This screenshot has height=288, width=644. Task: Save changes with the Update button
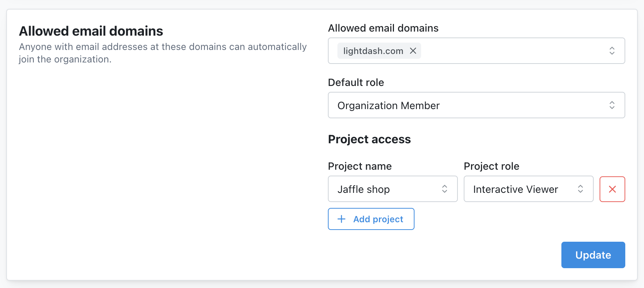click(593, 255)
